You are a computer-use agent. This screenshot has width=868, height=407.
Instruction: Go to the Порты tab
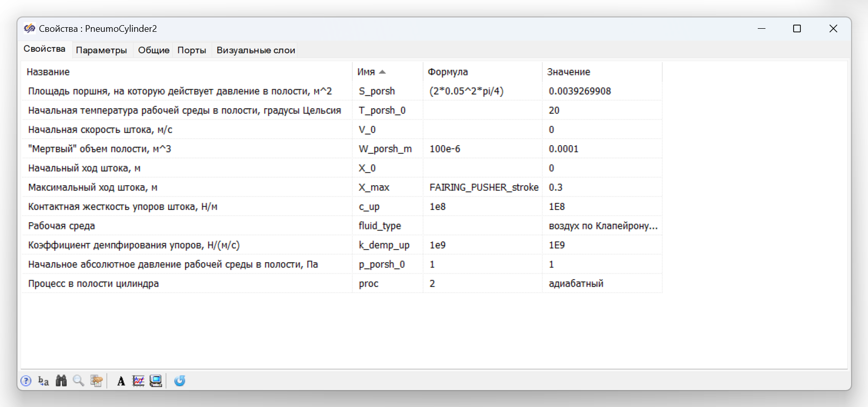[192, 50]
